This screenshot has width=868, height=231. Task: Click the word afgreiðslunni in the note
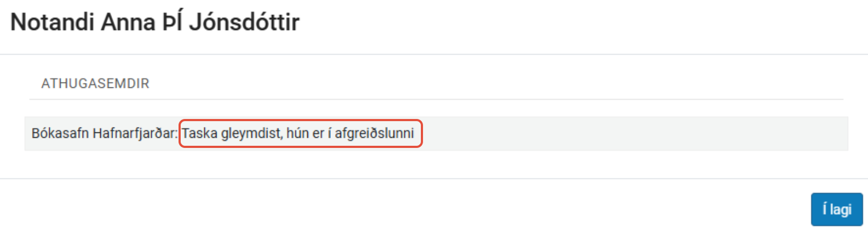coord(375,133)
